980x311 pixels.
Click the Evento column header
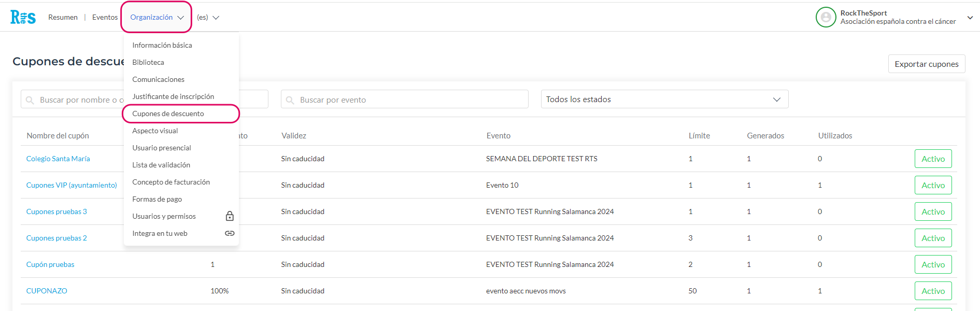[x=499, y=135]
